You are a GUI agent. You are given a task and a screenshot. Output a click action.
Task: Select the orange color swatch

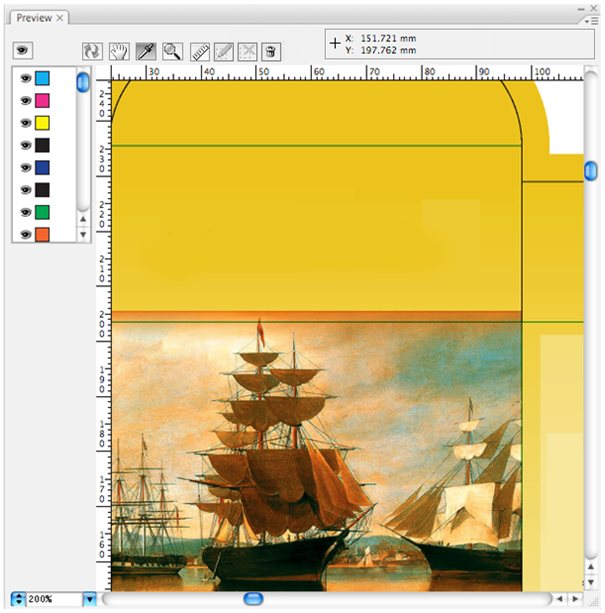(42, 235)
